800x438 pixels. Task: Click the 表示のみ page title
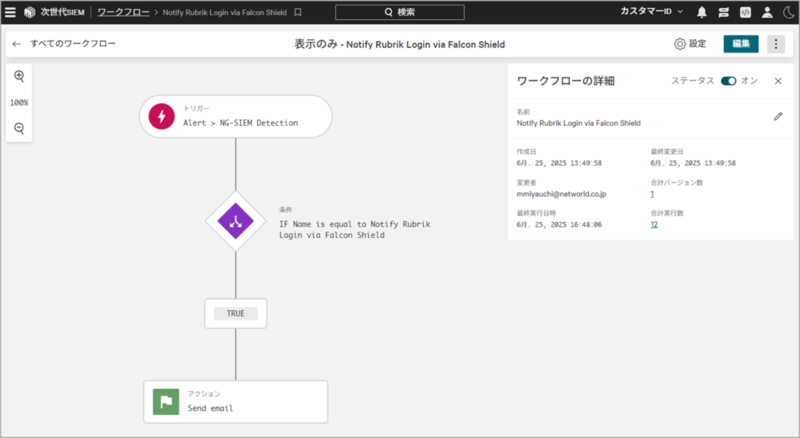point(399,44)
